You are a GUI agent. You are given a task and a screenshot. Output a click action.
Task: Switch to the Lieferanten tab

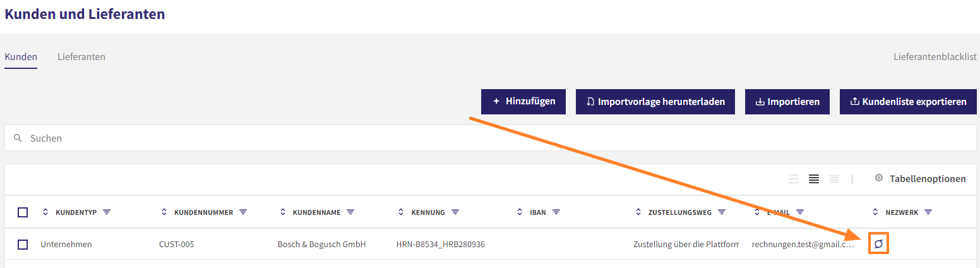click(81, 57)
